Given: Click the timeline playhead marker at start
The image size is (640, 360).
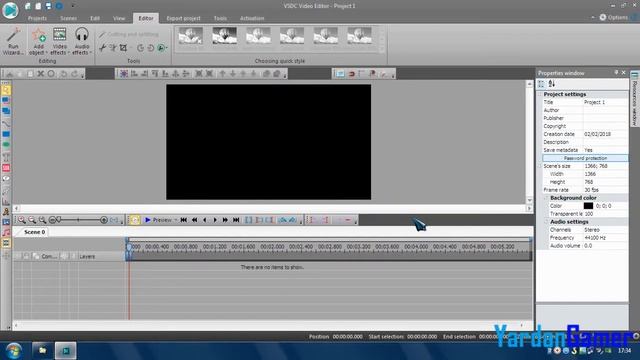Looking at the screenshot, I should (x=129, y=247).
